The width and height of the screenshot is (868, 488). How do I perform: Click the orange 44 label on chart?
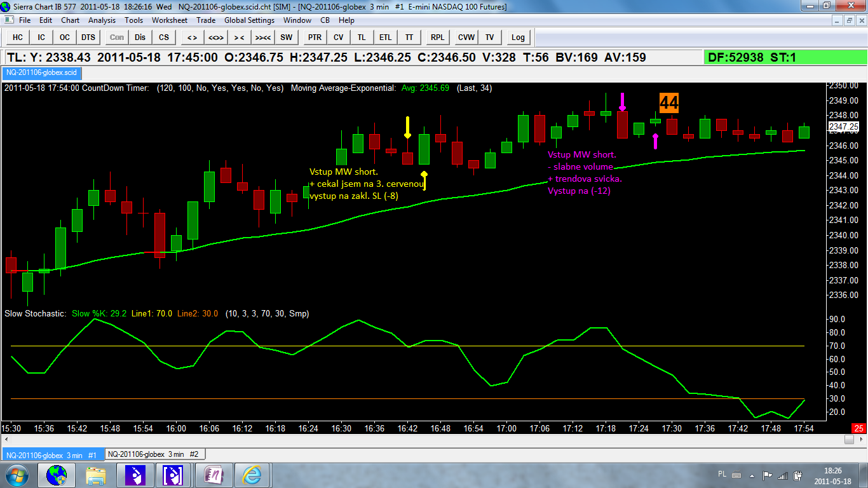coord(668,102)
